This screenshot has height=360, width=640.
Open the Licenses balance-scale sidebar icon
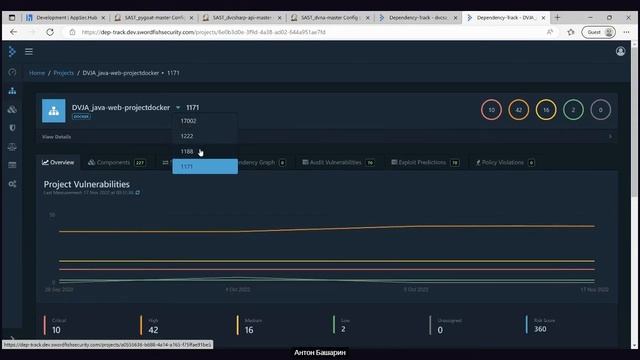[x=12, y=147]
